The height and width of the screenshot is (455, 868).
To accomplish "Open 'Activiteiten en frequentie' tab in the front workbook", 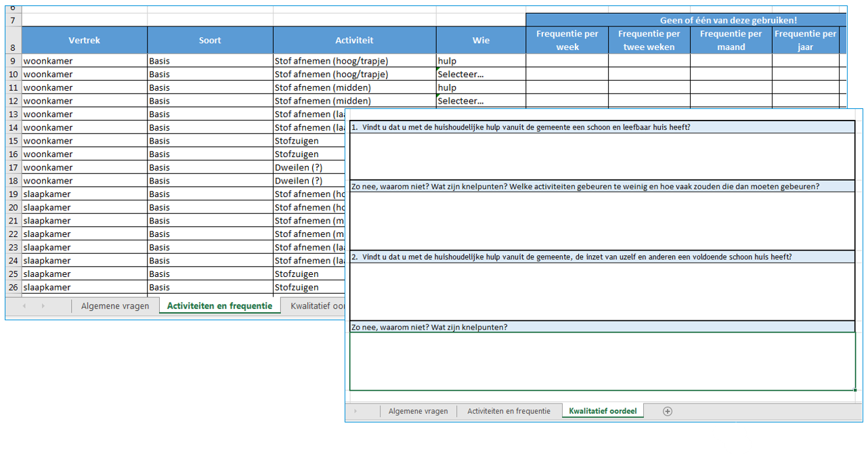I will click(x=509, y=411).
